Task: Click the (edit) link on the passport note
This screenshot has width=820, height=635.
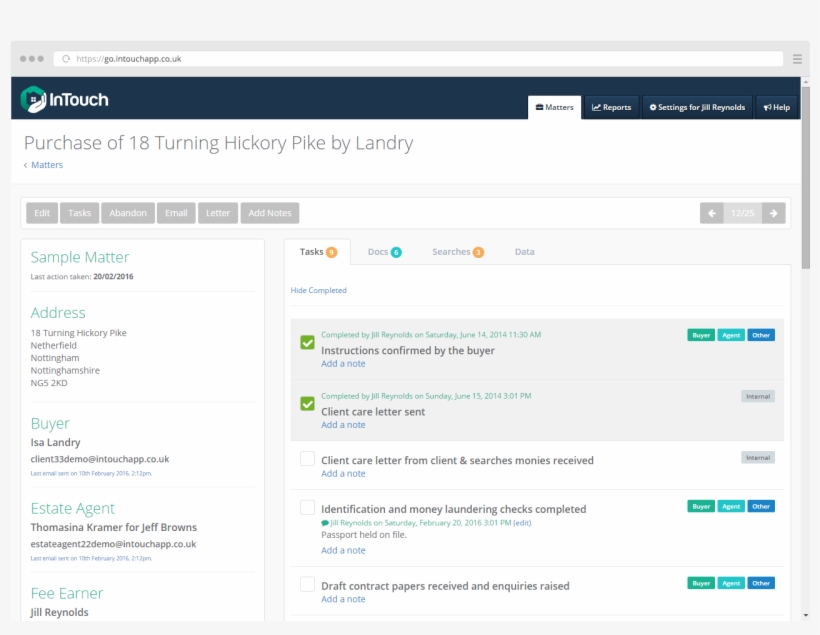Action: (522, 521)
